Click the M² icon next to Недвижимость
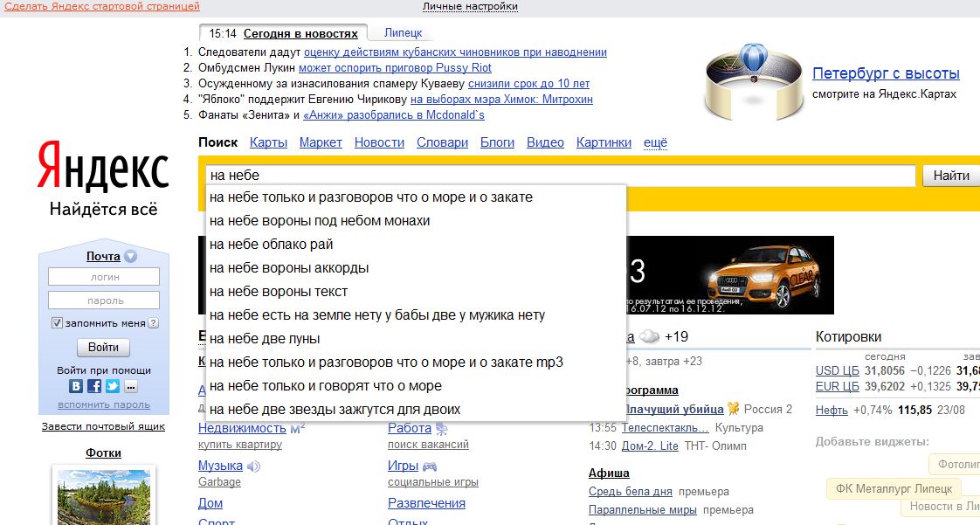This screenshot has width=980, height=525. pos(298,428)
